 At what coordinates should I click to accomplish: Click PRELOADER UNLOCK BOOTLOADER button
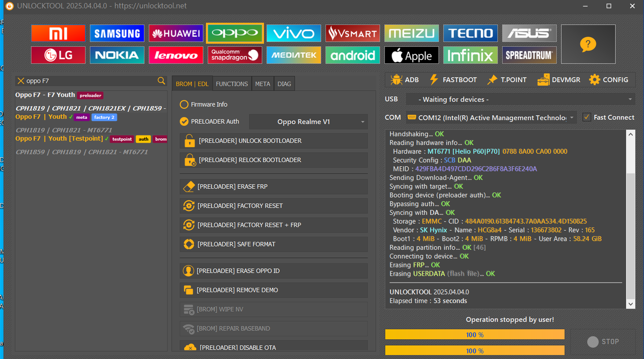(274, 141)
